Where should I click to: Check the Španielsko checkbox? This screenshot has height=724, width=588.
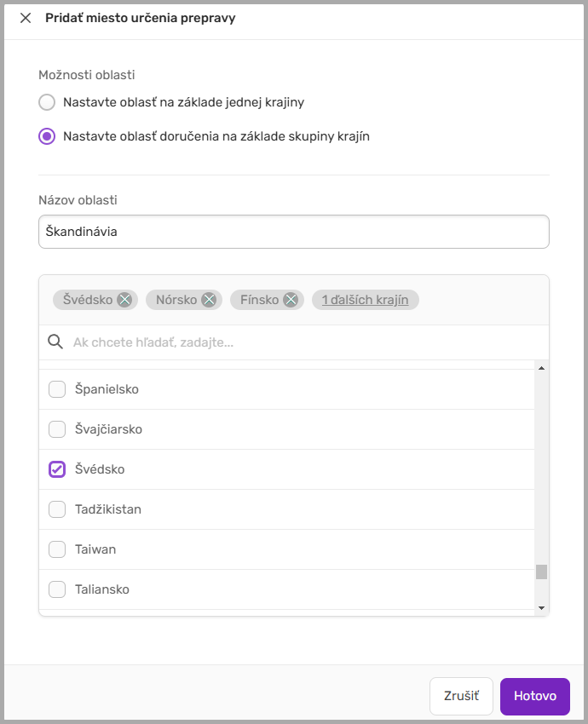[57, 389]
